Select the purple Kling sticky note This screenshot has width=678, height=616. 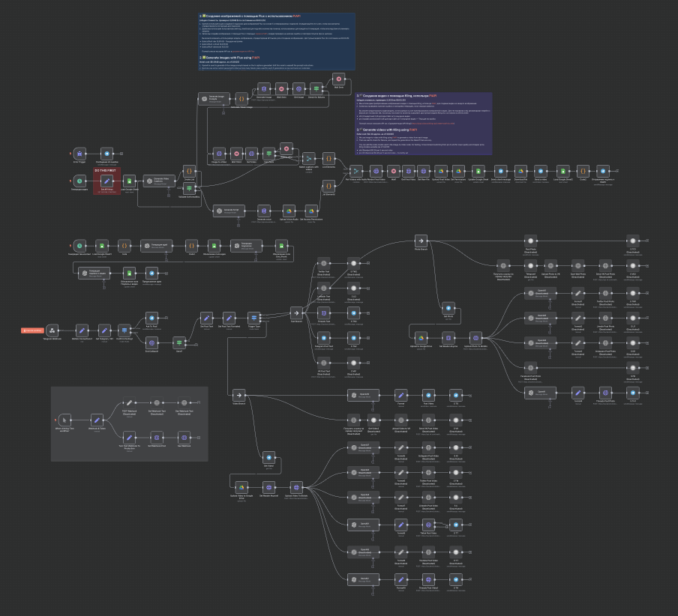pos(424,124)
